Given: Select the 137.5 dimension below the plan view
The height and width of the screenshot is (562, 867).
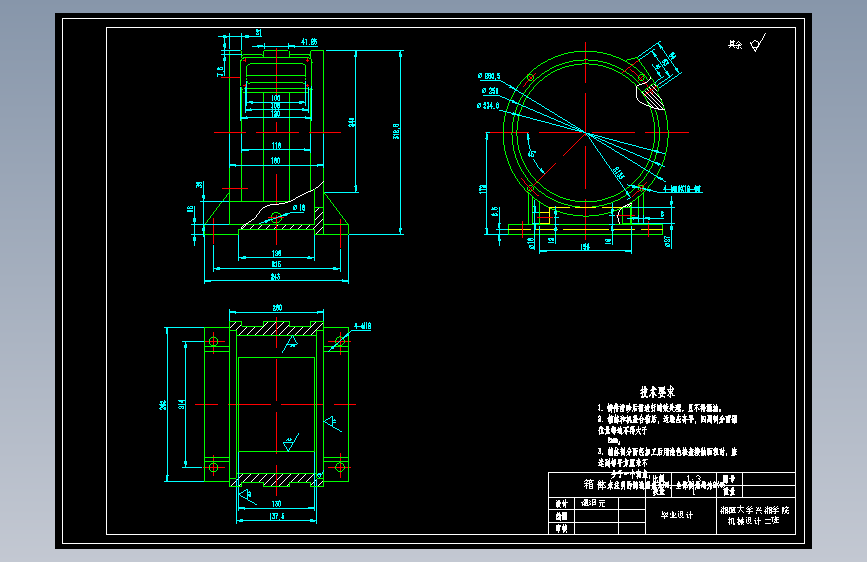Looking at the screenshot, I should pyautogui.click(x=276, y=516).
